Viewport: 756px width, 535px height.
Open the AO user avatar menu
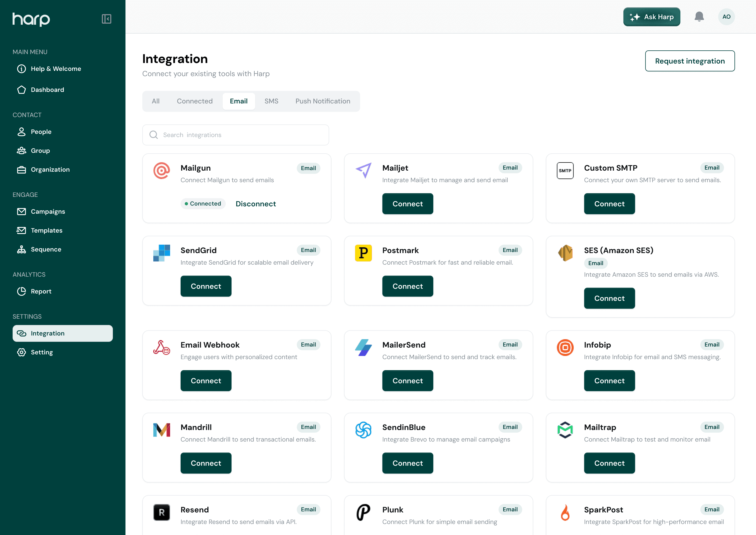(x=726, y=17)
